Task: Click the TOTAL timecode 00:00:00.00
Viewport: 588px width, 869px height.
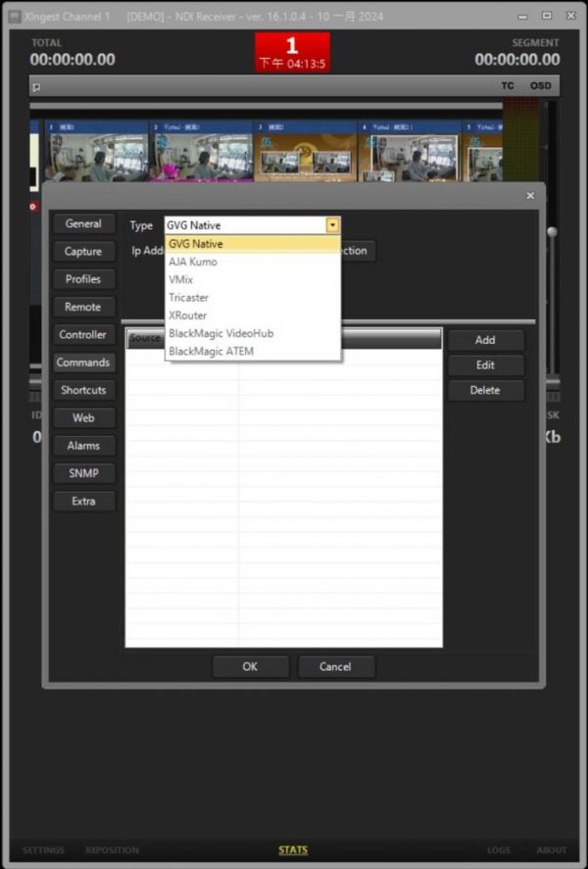Action: coord(73,60)
